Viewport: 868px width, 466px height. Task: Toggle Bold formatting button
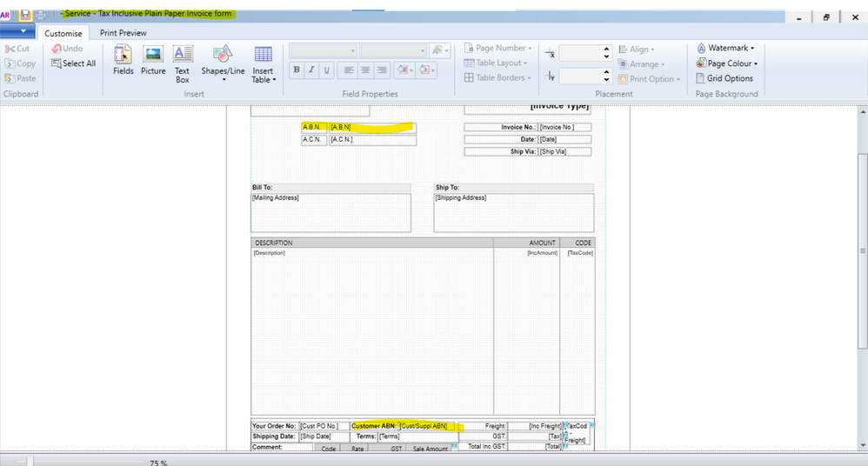tap(297, 70)
